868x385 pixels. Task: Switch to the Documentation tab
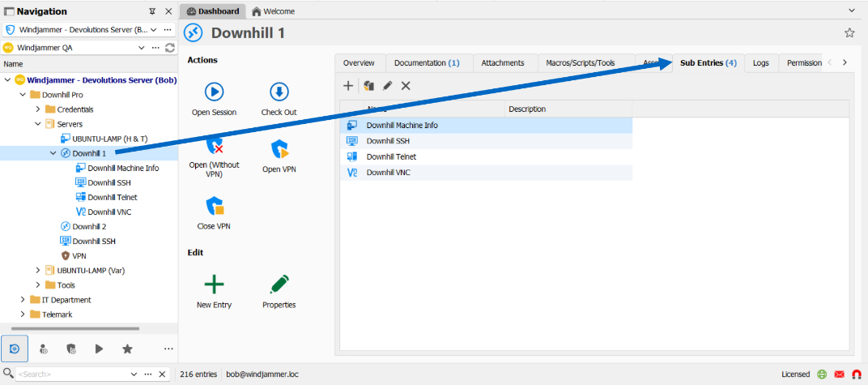point(426,63)
